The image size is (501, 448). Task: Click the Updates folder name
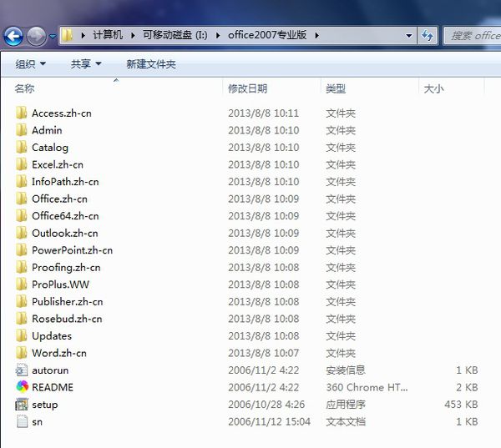point(52,336)
